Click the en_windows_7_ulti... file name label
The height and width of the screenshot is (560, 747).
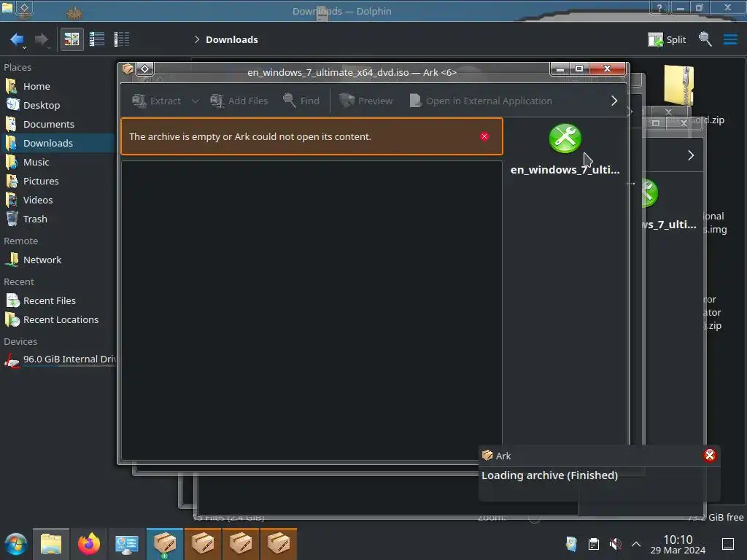565,170
